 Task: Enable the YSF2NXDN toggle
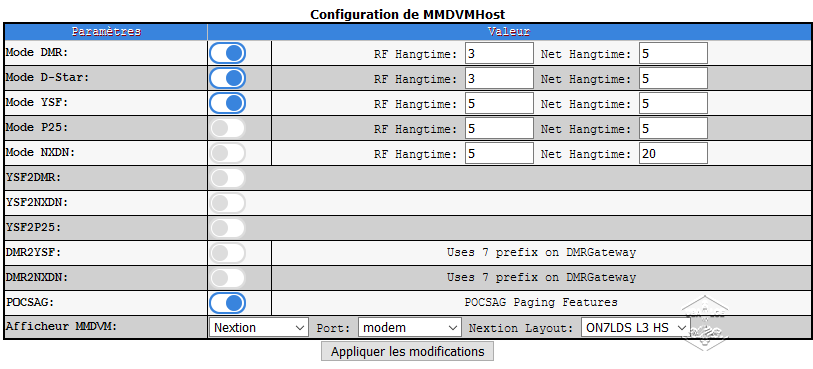tap(228, 202)
